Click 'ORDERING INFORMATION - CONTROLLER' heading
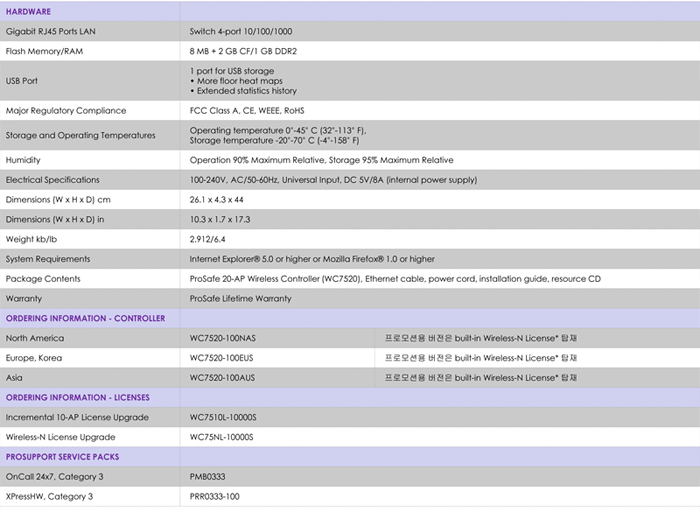 click(x=85, y=318)
